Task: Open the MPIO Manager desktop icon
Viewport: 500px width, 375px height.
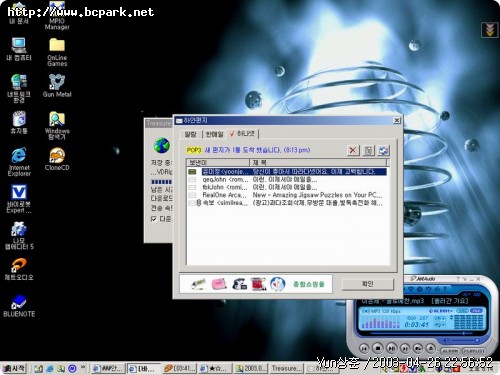Action: tap(57, 17)
